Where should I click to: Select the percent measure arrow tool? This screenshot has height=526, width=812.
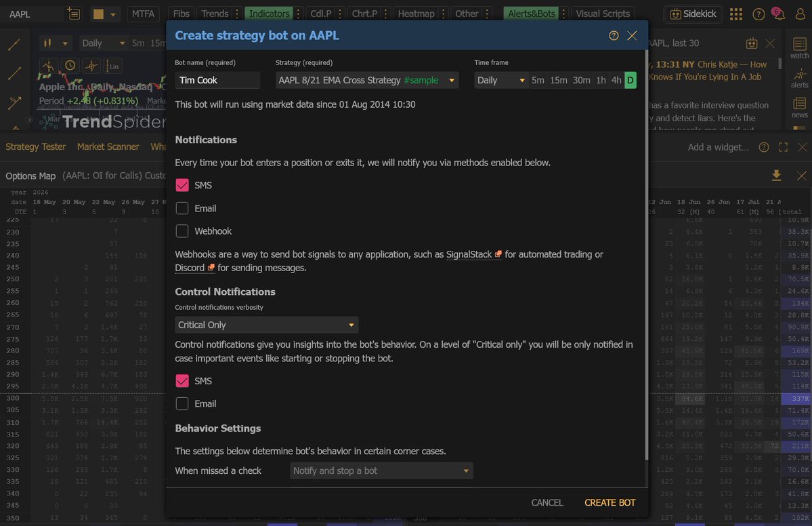click(14, 102)
